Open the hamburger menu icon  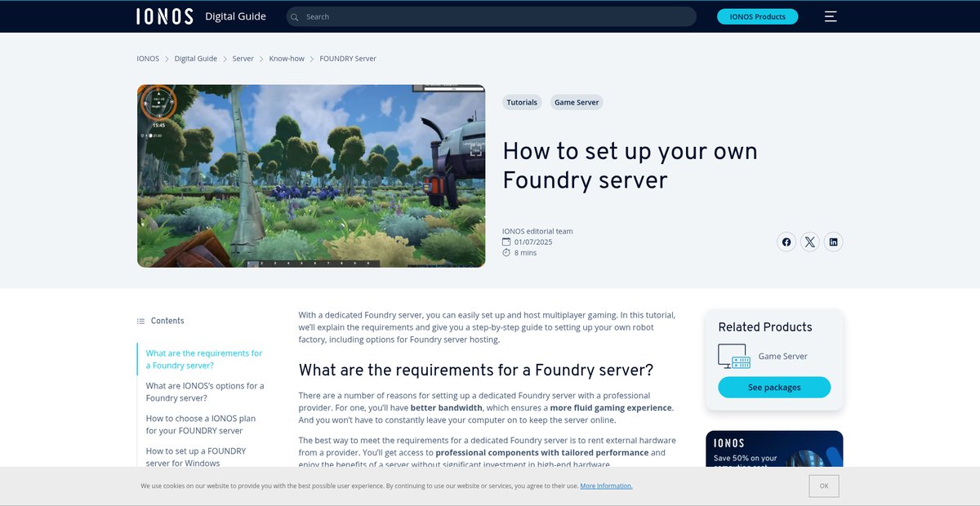[831, 16]
